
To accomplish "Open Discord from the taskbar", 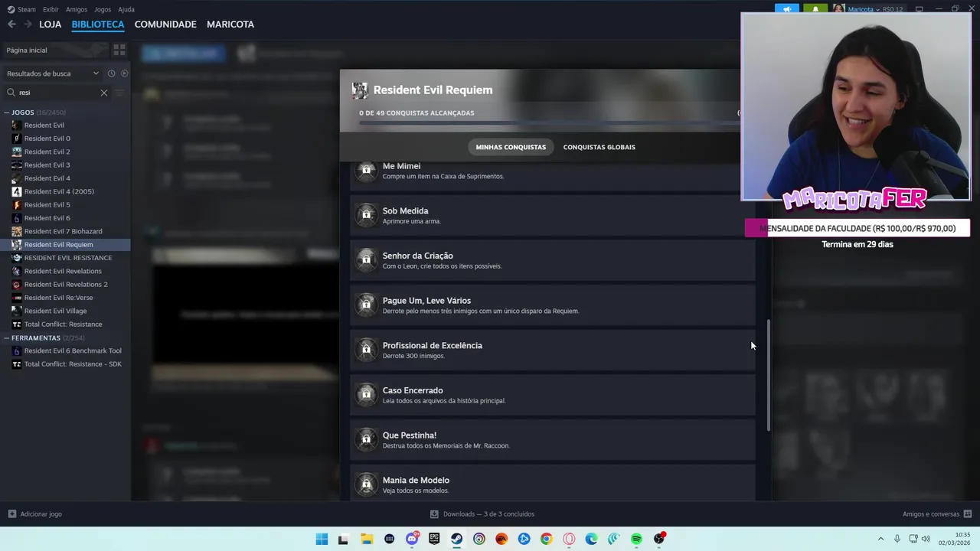I will click(x=412, y=539).
